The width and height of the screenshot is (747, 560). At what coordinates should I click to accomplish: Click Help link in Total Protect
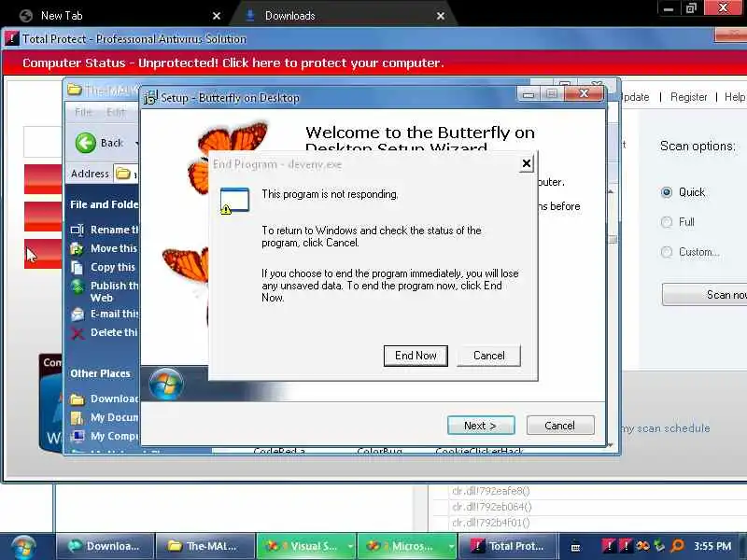pos(735,97)
